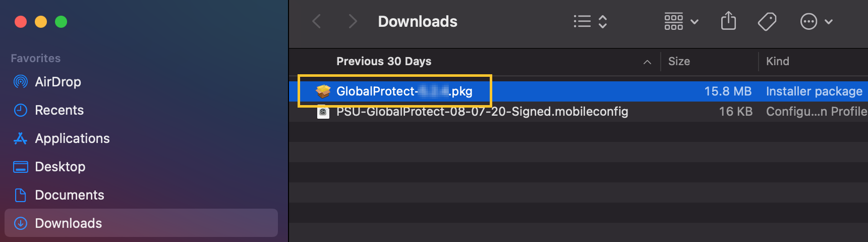Viewport: 868px width, 242px height.
Task: Click the Share toolbar icon
Action: (x=728, y=21)
